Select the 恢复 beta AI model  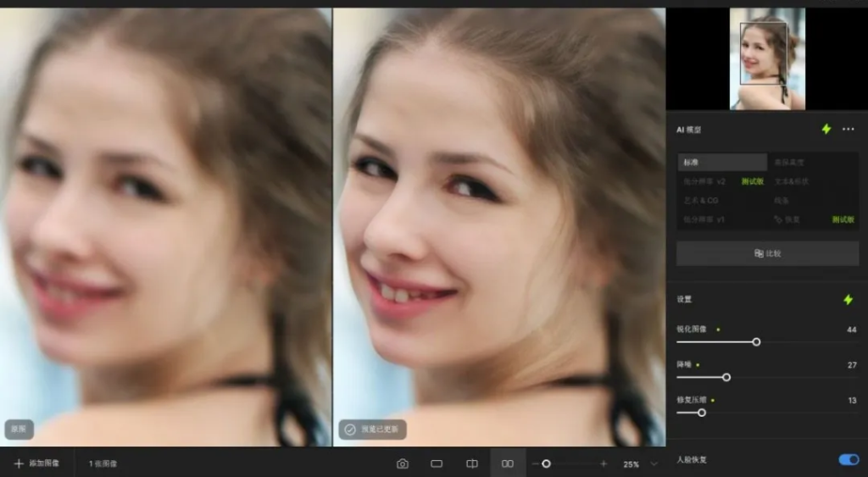[x=814, y=219]
